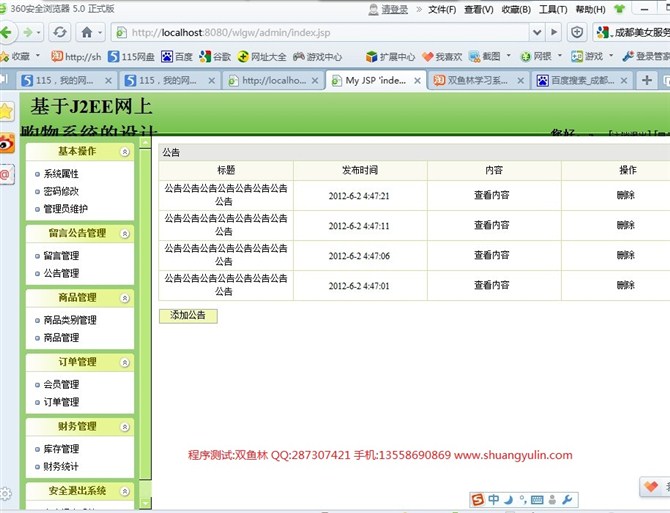Screen dimensions: 670x513
Task: Delete the announcement dated 2012-6-2 4:47:21
Action: tap(626, 196)
